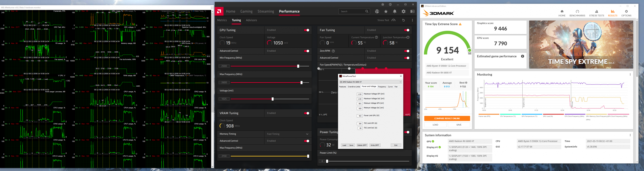This screenshot has height=171, width=644.
Task: Click the GPU Voltage (mV) slider handle
Action: pyautogui.click(x=273, y=99)
